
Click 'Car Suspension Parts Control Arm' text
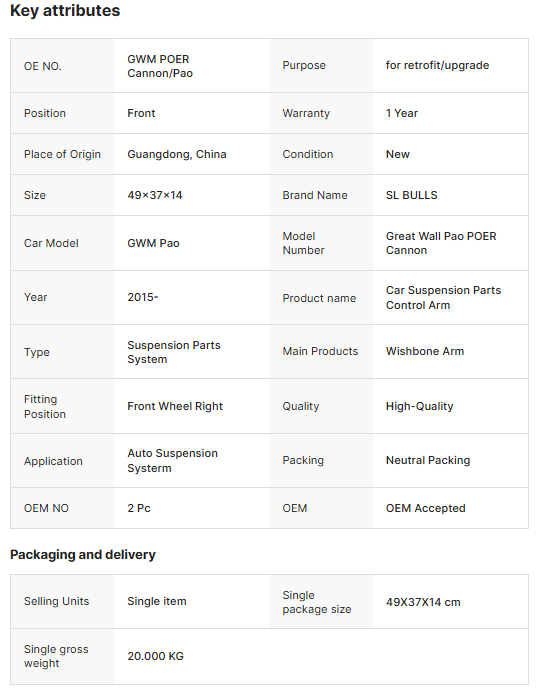point(443,297)
